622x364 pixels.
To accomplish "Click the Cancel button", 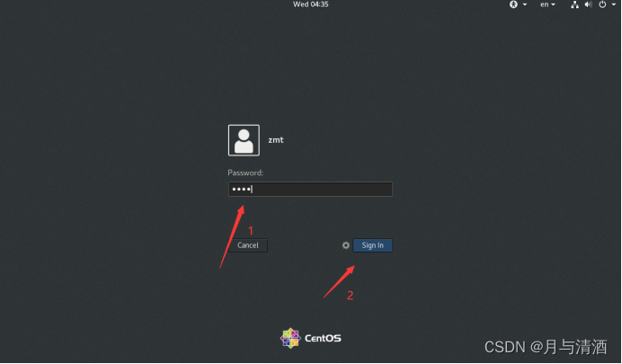I will pyautogui.click(x=248, y=245).
